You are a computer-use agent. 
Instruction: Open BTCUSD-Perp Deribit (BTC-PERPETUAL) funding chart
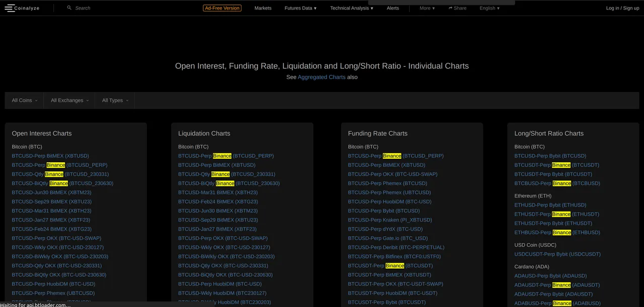[396, 247]
